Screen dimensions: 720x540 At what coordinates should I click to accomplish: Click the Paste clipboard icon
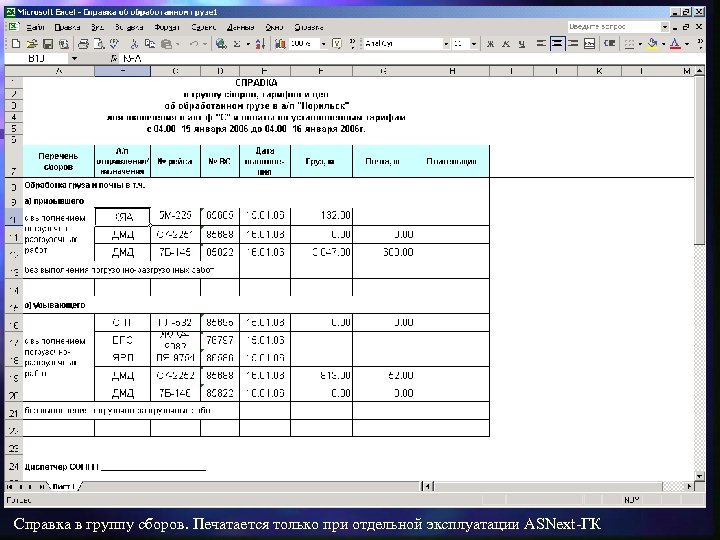pyautogui.click(x=166, y=44)
